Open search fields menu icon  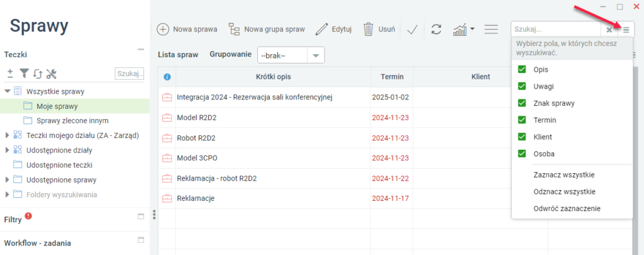(x=626, y=30)
